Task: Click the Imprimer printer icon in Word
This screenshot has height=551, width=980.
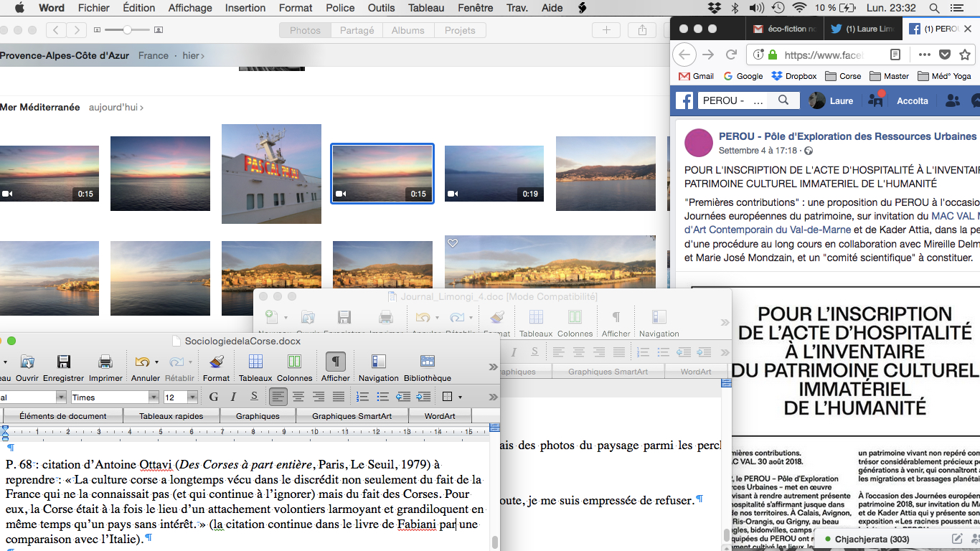Action: pos(105,362)
